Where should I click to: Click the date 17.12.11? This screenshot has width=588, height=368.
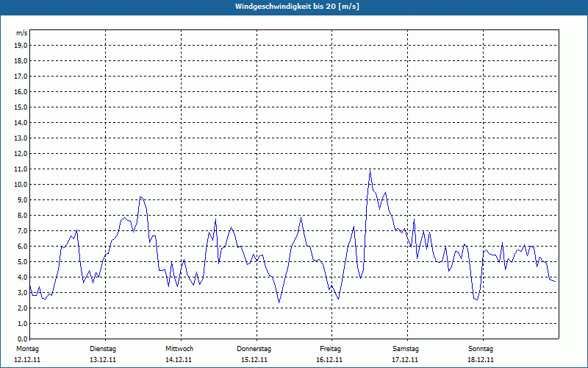(x=405, y=360)
